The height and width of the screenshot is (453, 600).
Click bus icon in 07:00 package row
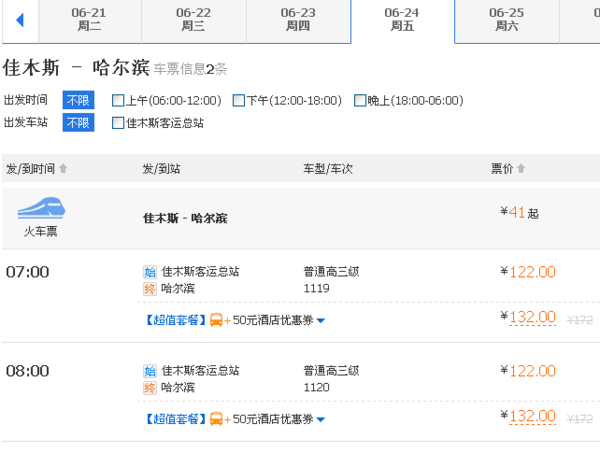click(216, 320)
